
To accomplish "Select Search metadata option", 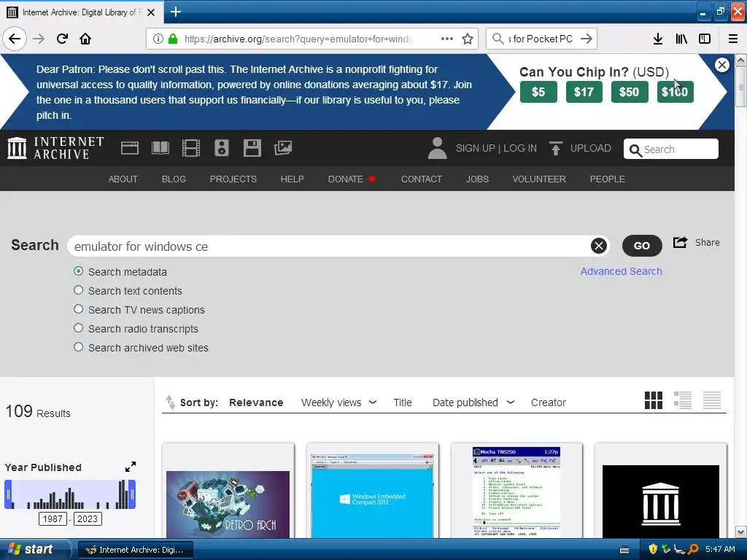I will [79, 271].
